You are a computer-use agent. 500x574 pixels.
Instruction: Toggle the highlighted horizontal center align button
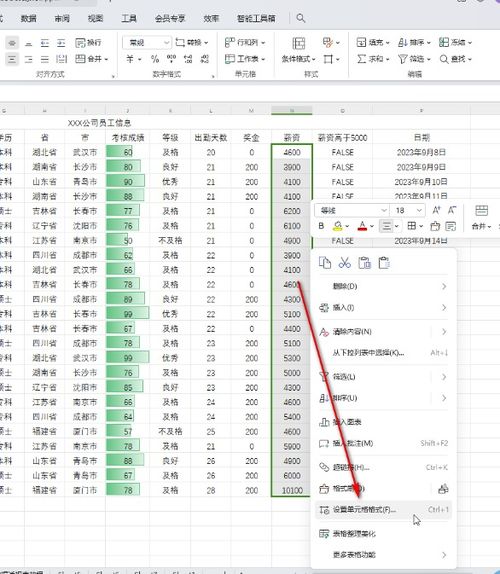[x=12, y=59]
